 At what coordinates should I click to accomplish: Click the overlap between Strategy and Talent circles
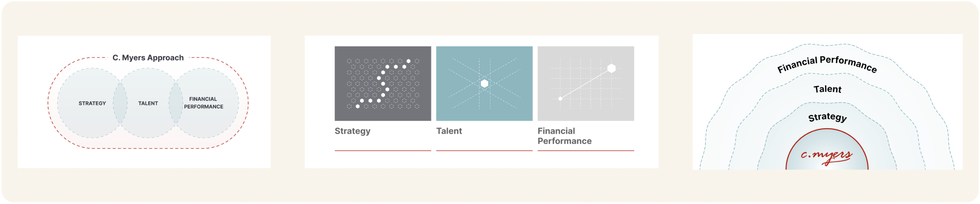point(120,103)
